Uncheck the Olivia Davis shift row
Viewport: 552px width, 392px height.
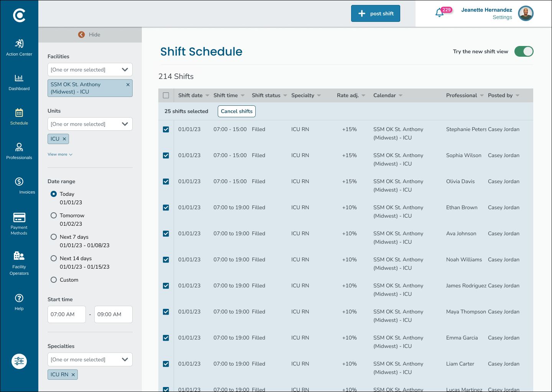[x=166, y=182]
